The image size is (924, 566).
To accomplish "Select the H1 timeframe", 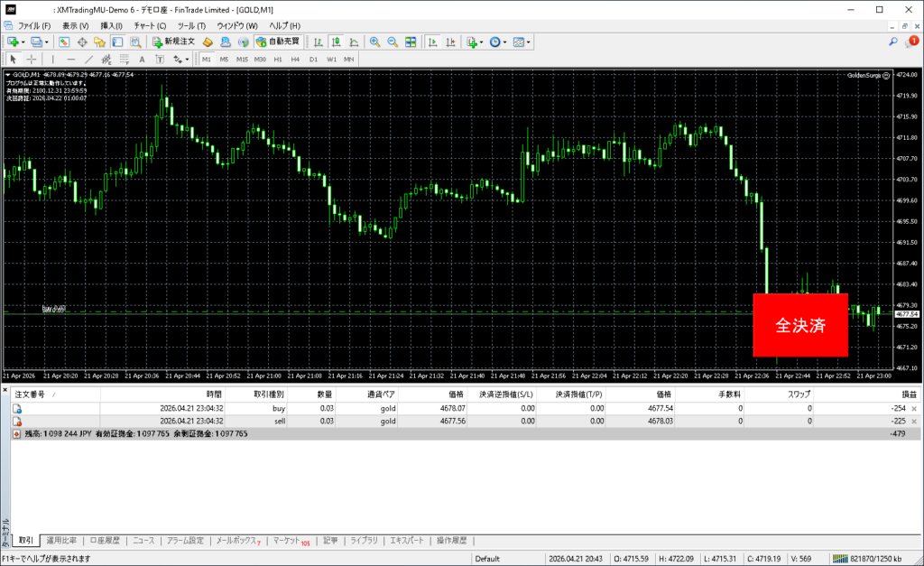I will tap(278, 59).
